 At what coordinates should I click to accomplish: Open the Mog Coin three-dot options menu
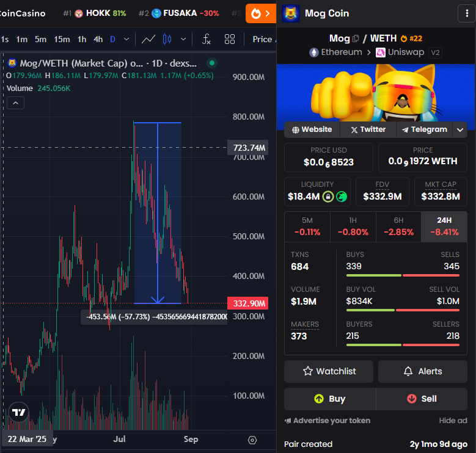point(467,13)
